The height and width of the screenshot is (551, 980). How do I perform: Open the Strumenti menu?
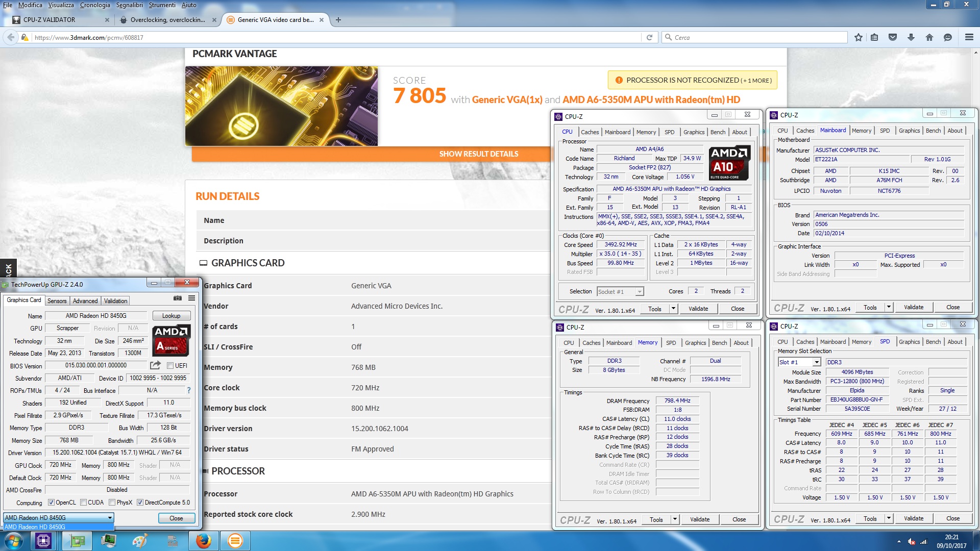point(162,5)
